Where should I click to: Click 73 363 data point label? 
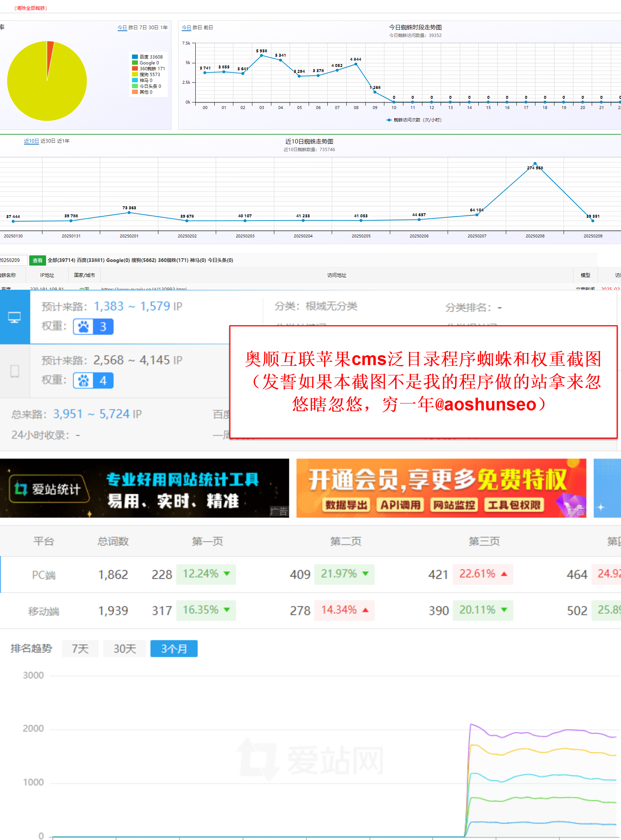(x=129, y=207)
